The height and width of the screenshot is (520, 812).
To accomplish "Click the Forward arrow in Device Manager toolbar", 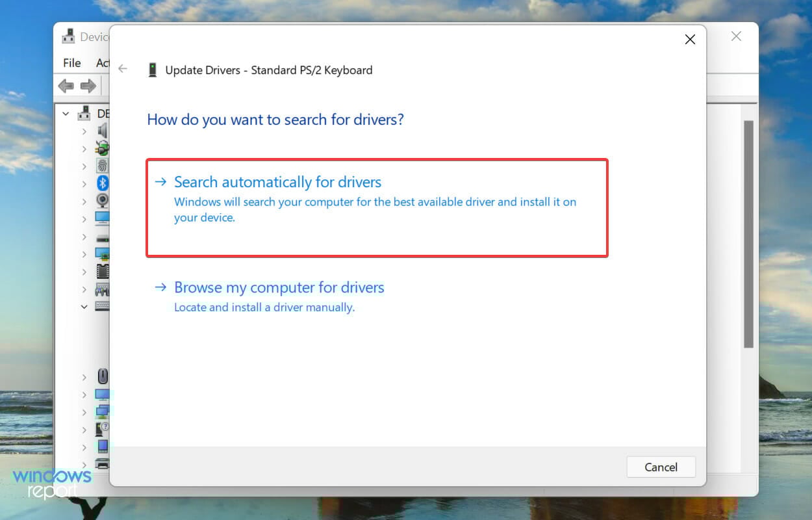I will click(88, 86).
